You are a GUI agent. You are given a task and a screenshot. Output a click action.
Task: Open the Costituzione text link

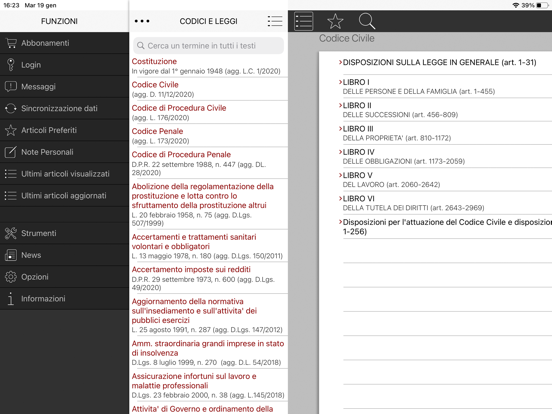pos(154,61)
